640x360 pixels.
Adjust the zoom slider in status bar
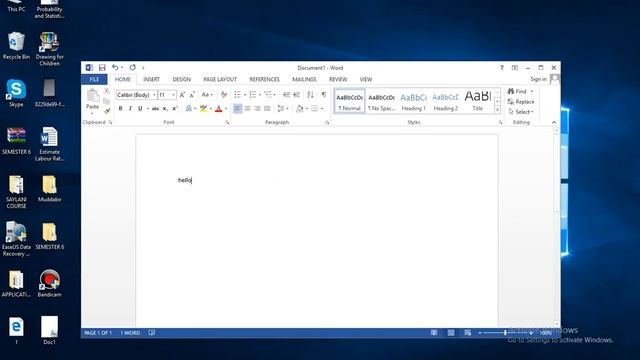tap(505, 333)
